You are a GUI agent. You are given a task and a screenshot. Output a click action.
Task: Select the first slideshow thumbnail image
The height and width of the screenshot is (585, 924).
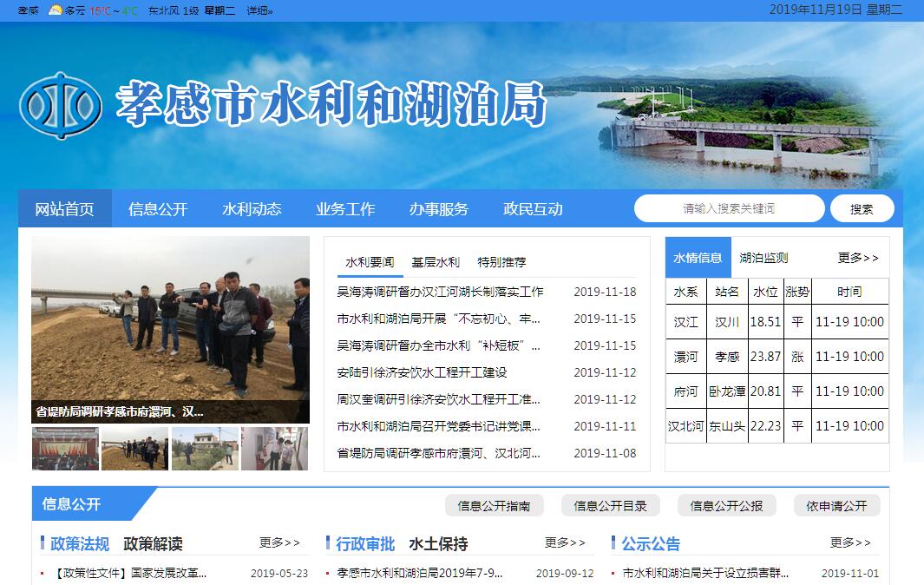coord(65,449)
